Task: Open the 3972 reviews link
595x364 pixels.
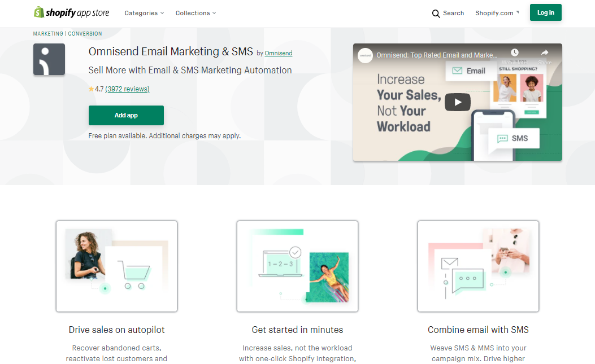Action: coord(127,89)
